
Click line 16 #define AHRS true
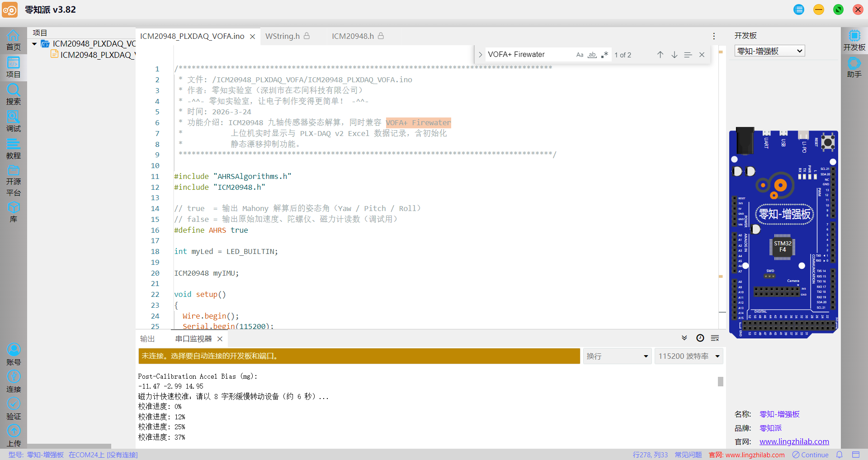[211, 230]
